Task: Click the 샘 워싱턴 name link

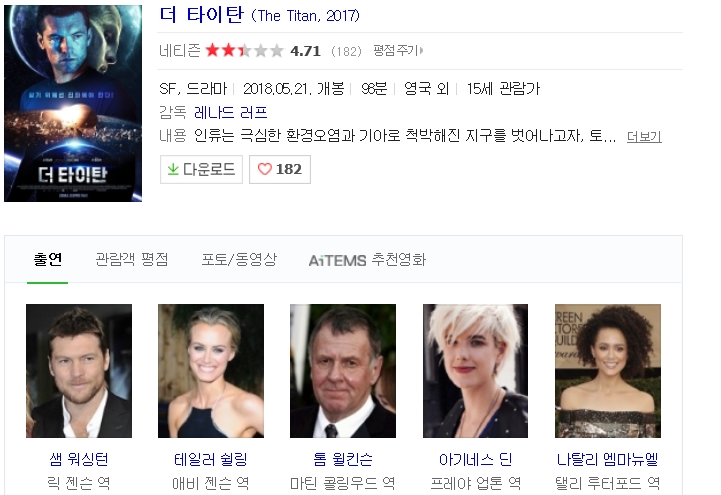Action: coord(79,459)
